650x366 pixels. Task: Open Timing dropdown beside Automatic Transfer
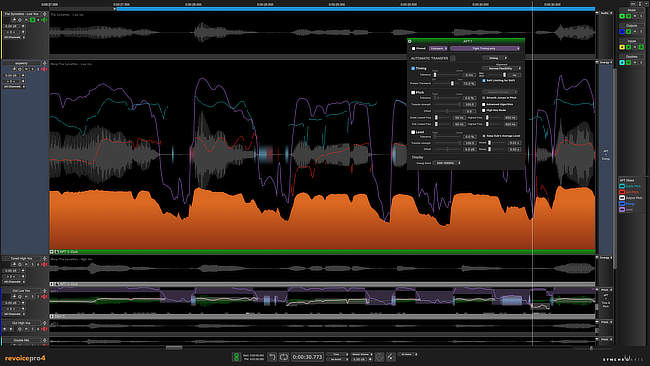point(495,58)
